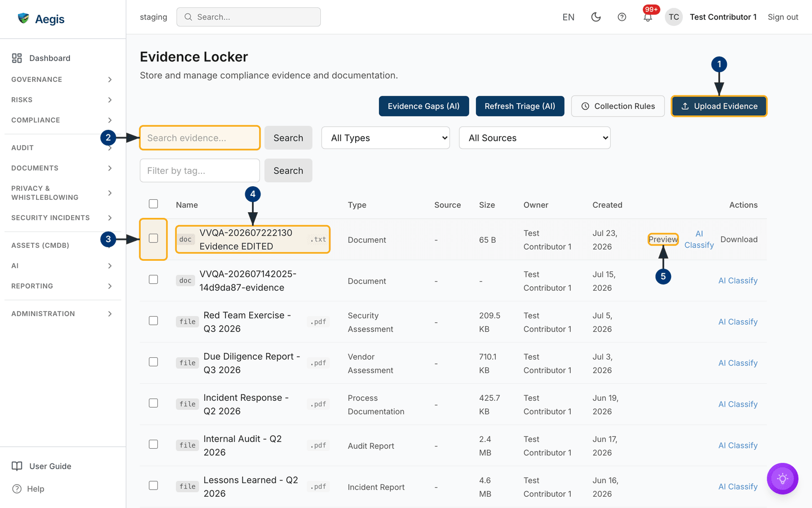Click the Refresh Triage (AI) button
The image size is (812, 508).
(520, 106)
